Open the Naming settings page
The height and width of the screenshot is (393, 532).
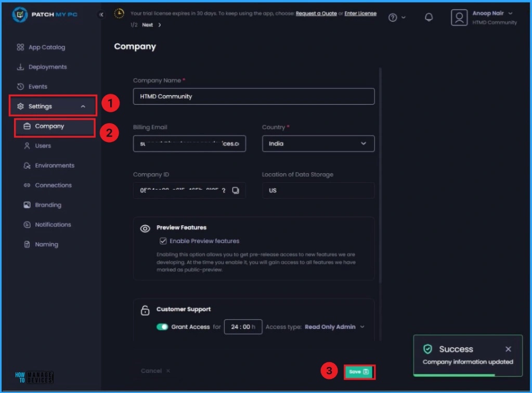(x=46, y=244)
